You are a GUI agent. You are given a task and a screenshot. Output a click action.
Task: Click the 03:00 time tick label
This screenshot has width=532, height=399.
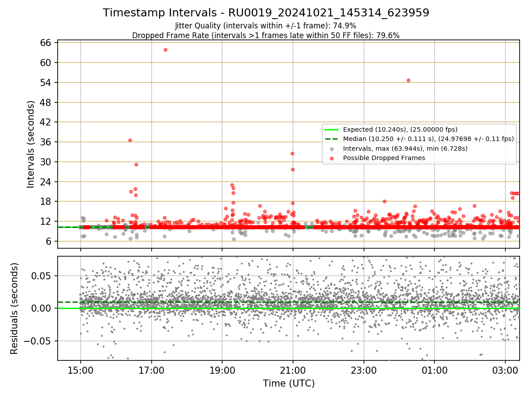click(x=505, y=370)
